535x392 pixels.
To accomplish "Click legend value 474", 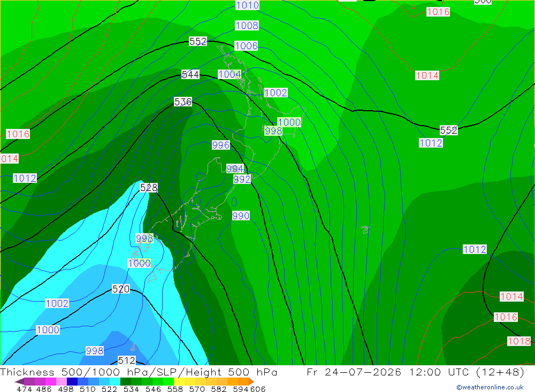I will pos(24,389).
